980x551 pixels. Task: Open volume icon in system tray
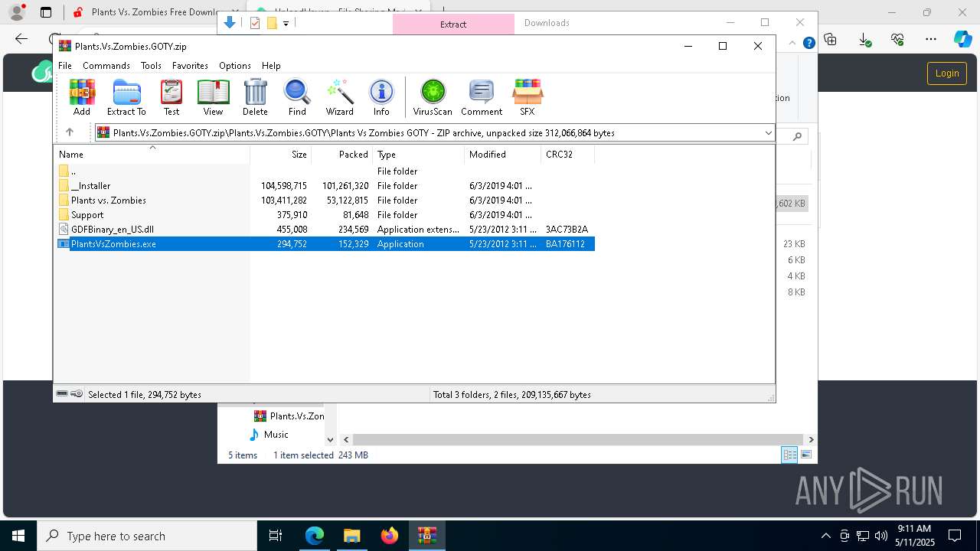pyautogui.click(x=880, y=536)
